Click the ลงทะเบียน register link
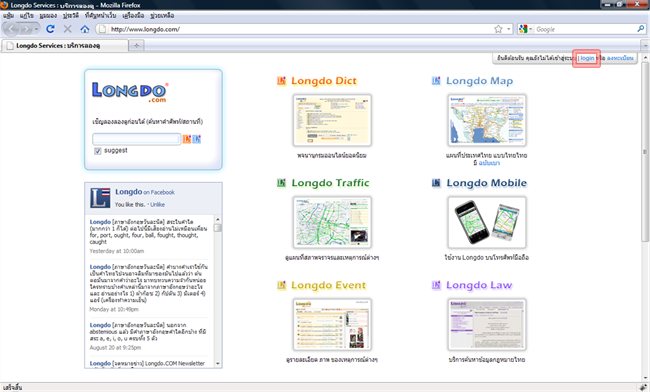Image resolution: width=650 pixels, height=392 pixels. (620, 58)
